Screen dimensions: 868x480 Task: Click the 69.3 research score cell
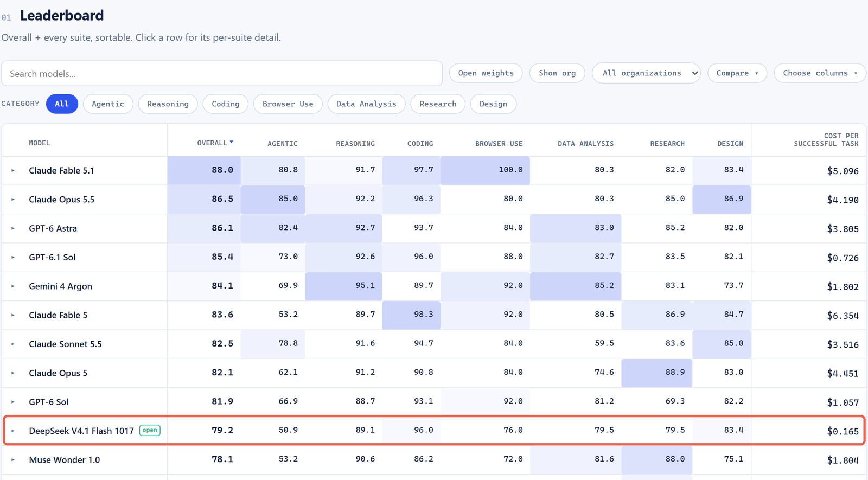[x=675, y=401]
